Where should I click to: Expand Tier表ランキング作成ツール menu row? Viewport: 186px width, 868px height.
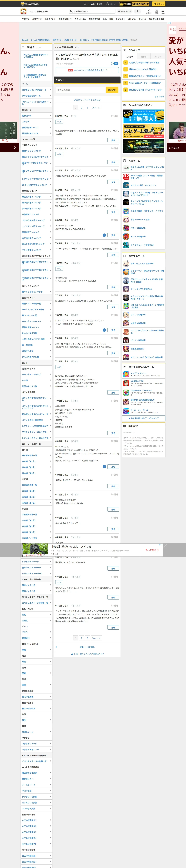tap(37, 90)
